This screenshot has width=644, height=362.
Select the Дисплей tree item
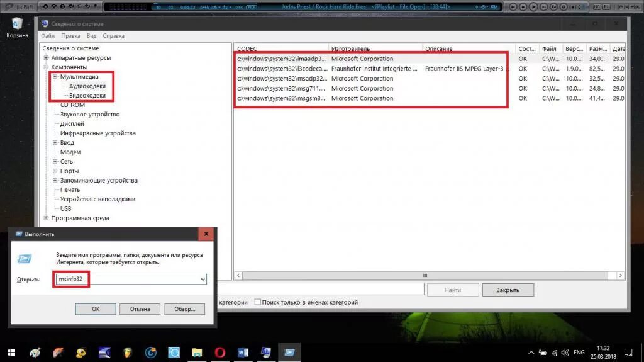[72, 124]
